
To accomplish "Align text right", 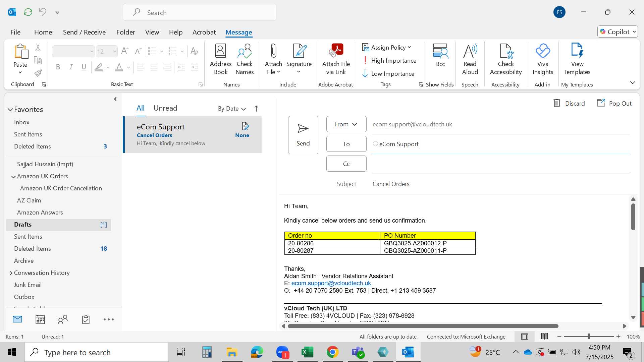I will [167, 67].
